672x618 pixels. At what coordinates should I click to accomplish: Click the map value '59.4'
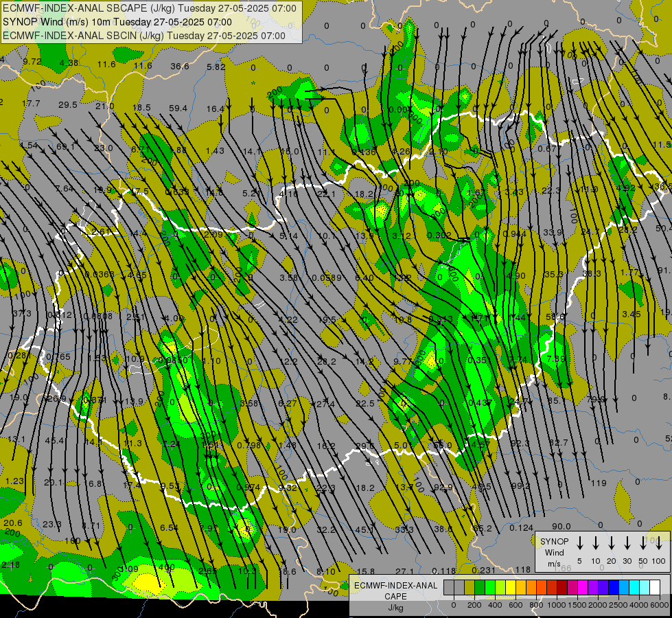tap(178, 108)
